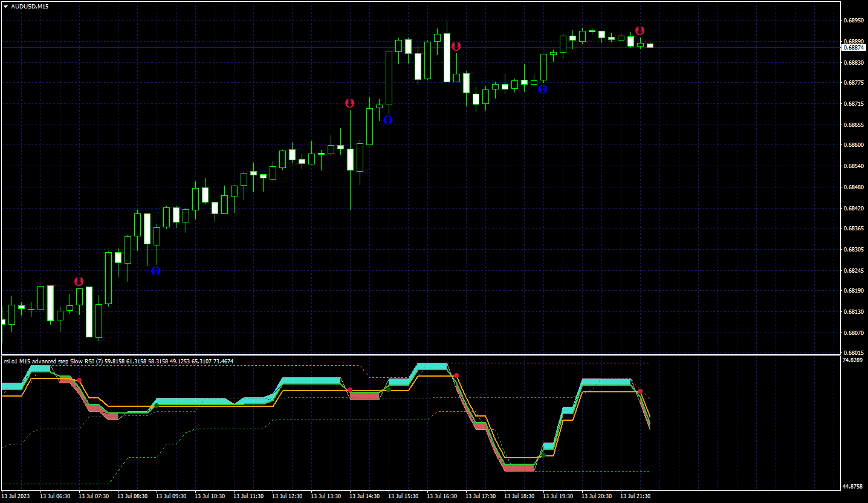The width and height of the screenshot is (868, 503).
Task: Open the AUDUSD,M15 title dropdown triangle
Action: click(5, 6)
